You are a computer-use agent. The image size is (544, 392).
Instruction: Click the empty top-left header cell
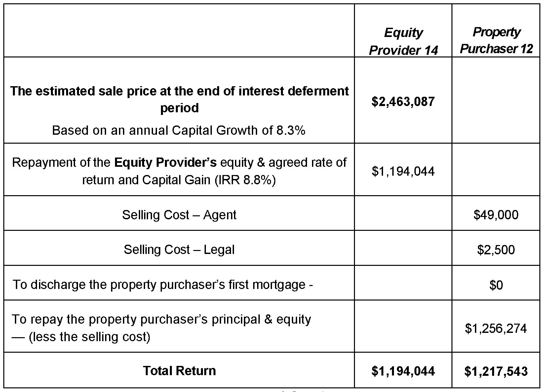tap(179, 31)
